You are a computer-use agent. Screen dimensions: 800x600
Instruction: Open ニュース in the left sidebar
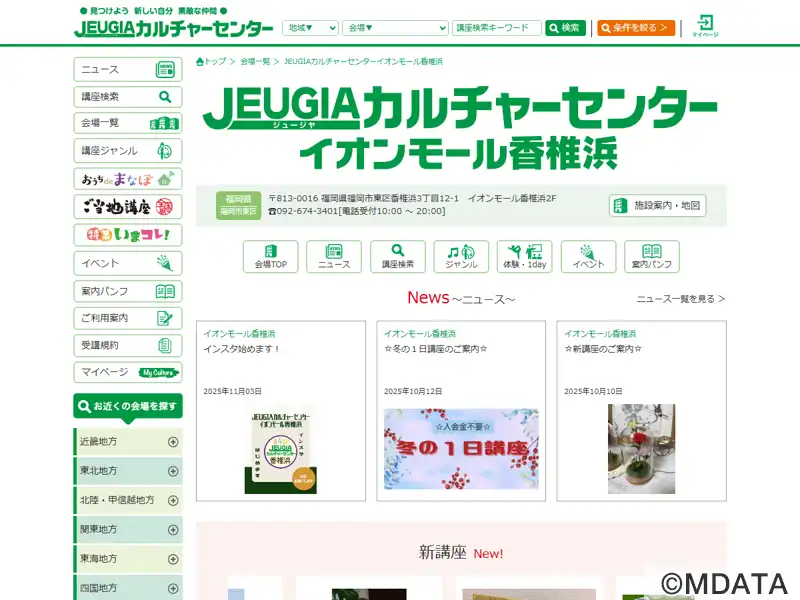[x=128, y=69]
